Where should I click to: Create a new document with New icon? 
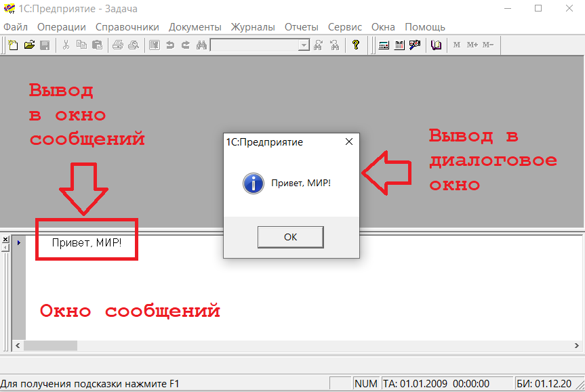[13, 45]
